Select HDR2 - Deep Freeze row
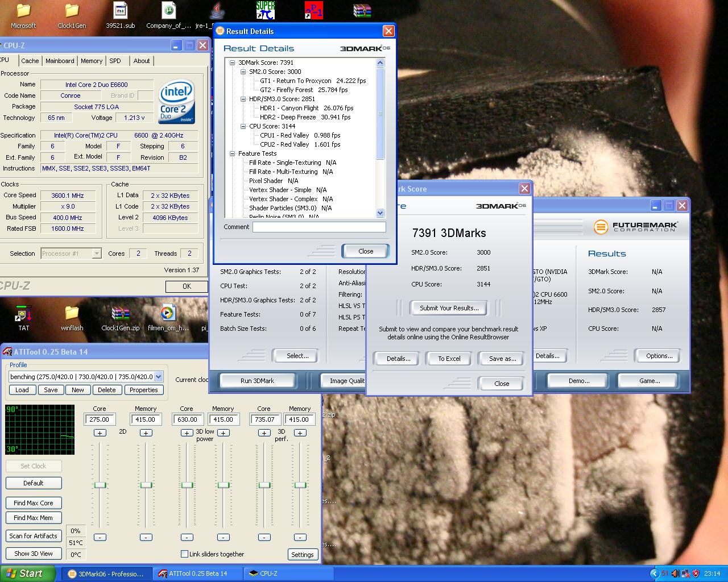 point(305,117)
